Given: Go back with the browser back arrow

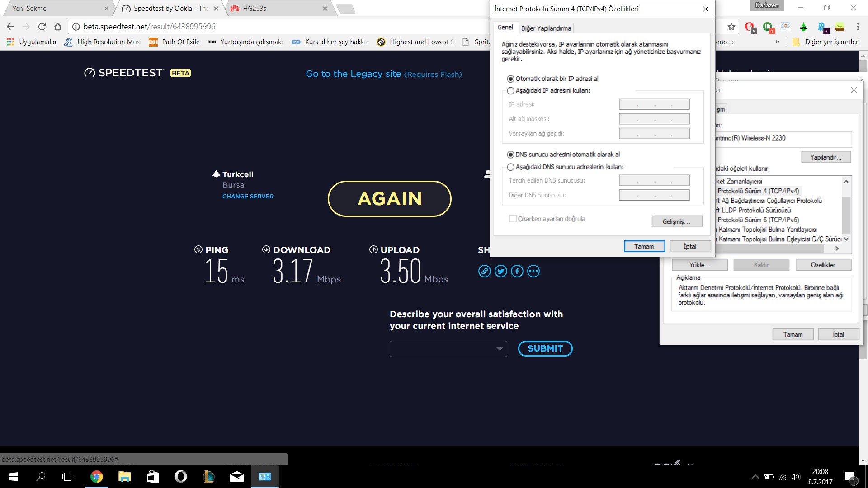Looking at the screenshot, I should click(11, 27).
